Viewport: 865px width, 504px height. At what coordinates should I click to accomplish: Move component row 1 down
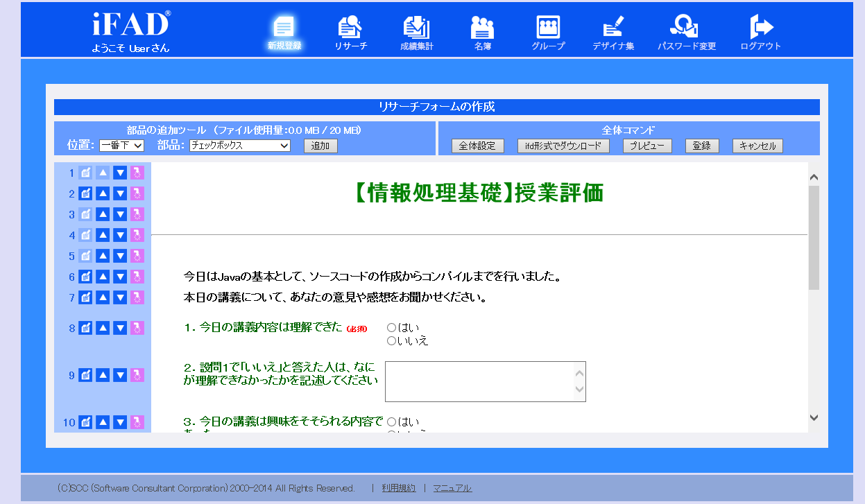coord(120,173)
